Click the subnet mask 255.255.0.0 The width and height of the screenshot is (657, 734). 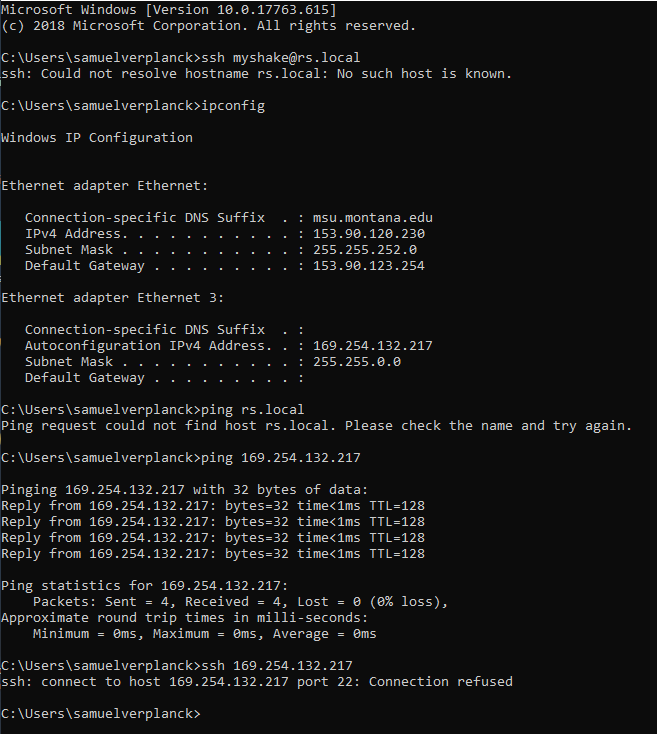coord(357,361)
